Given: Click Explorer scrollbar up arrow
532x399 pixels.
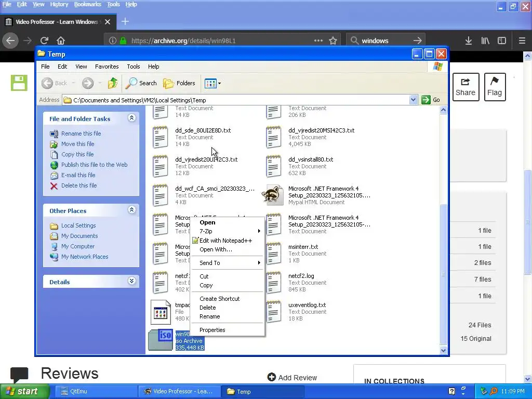Looking at the screenshot, I should (443, 110).
